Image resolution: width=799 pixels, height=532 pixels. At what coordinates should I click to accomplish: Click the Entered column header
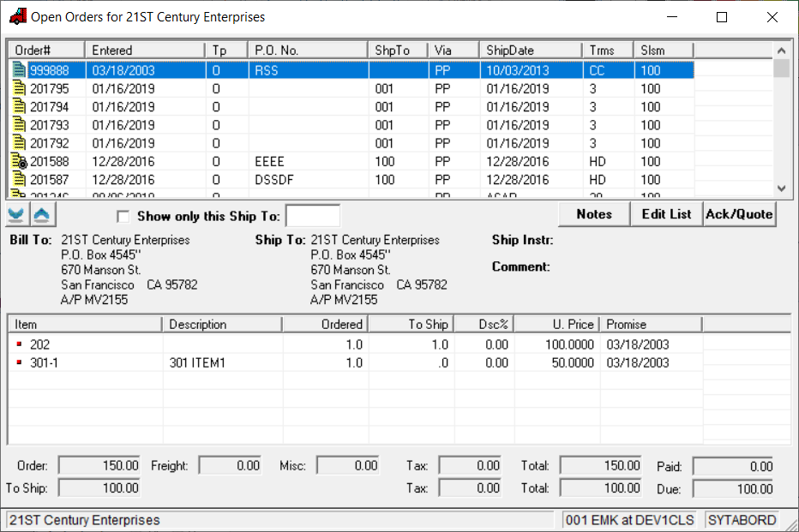pyautogui.click(x=144, y=51)
